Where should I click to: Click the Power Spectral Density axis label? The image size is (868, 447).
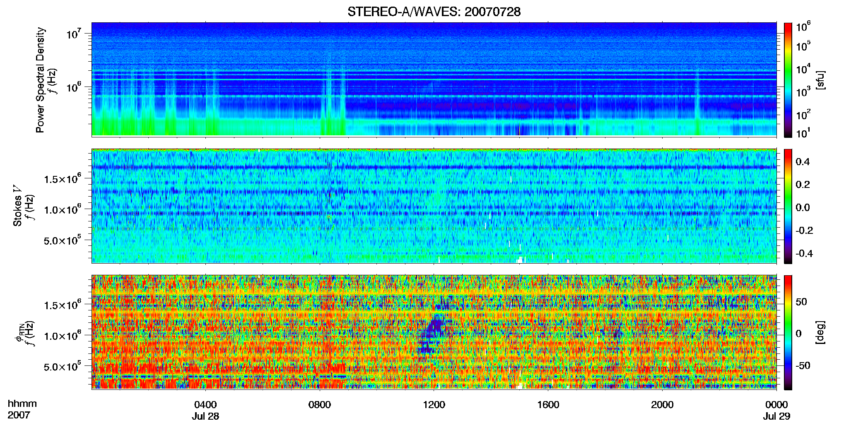tap(40, 80)
